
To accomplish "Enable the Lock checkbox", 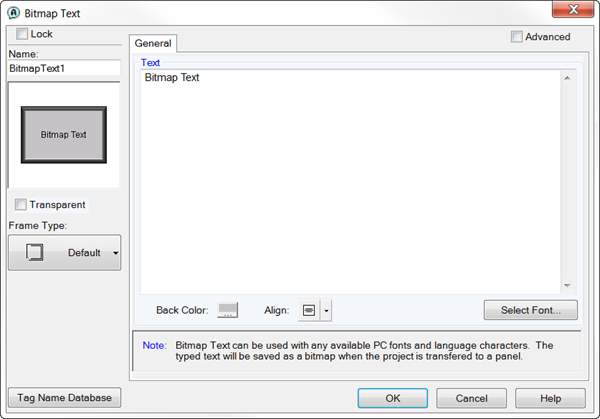I will [x=22, y=34].
